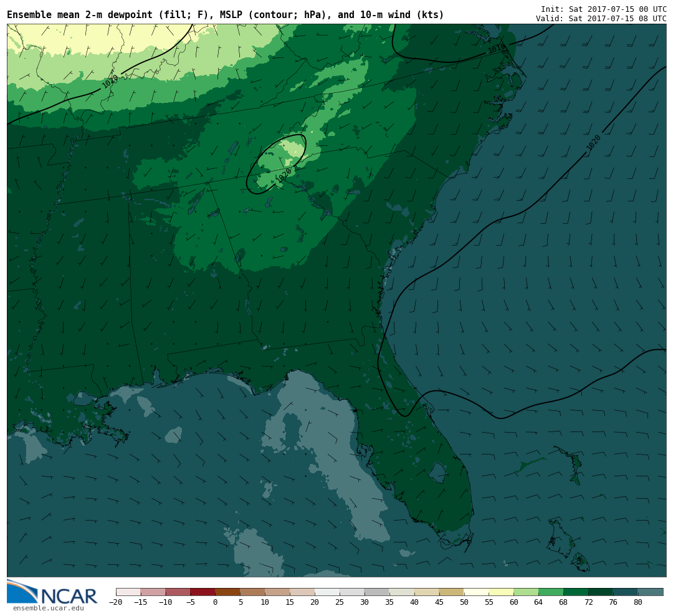Click the 68 legend tick label
The width and height of the screenshot is (673, 616).
563,602
